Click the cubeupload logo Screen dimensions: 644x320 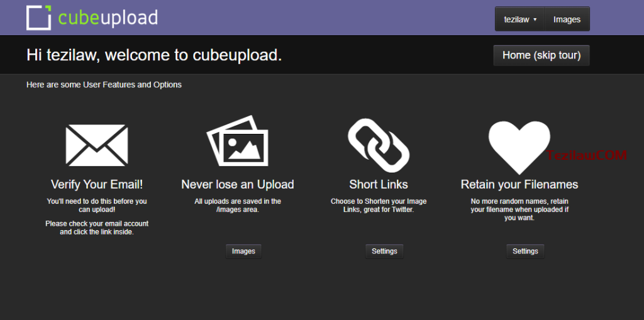click(x=92, y=18)
